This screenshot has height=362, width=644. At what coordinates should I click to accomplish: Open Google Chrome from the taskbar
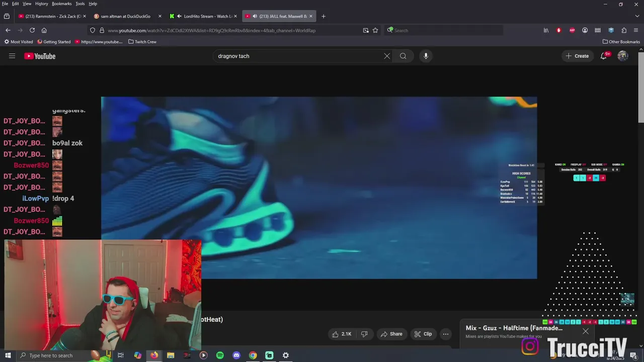tap(253, 355)
